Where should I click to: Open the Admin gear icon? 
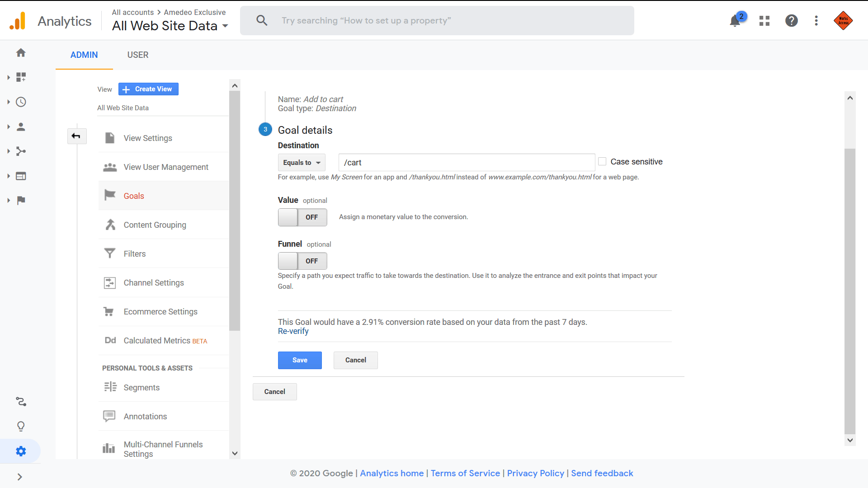(21, 451)
